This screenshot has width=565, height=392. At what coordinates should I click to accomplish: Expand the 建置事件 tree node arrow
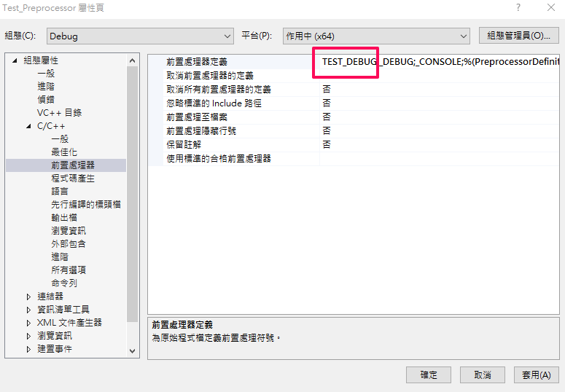pyautogui.click(x=28, y=349)
